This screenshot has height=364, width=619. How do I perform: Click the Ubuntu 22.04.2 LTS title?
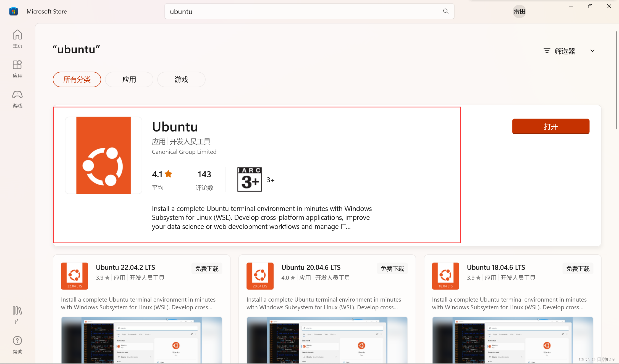tap(125, 267)
